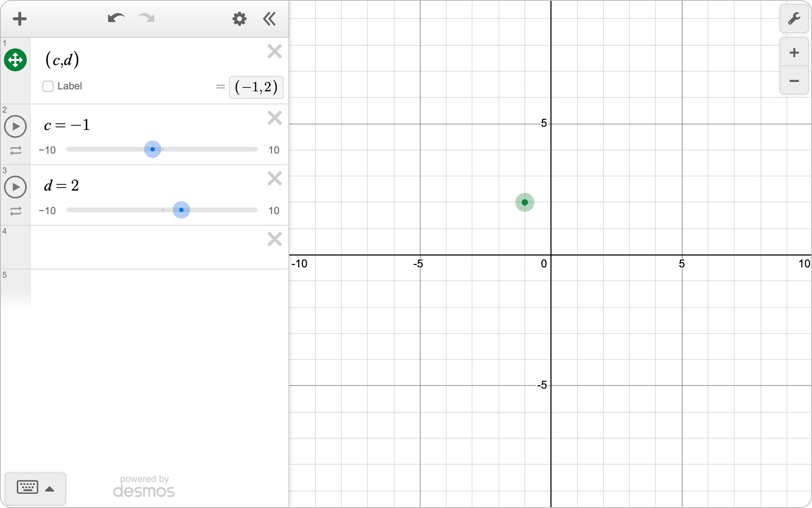Click the d slider minimum -10
812x508 pixels.
pos(47,211)
